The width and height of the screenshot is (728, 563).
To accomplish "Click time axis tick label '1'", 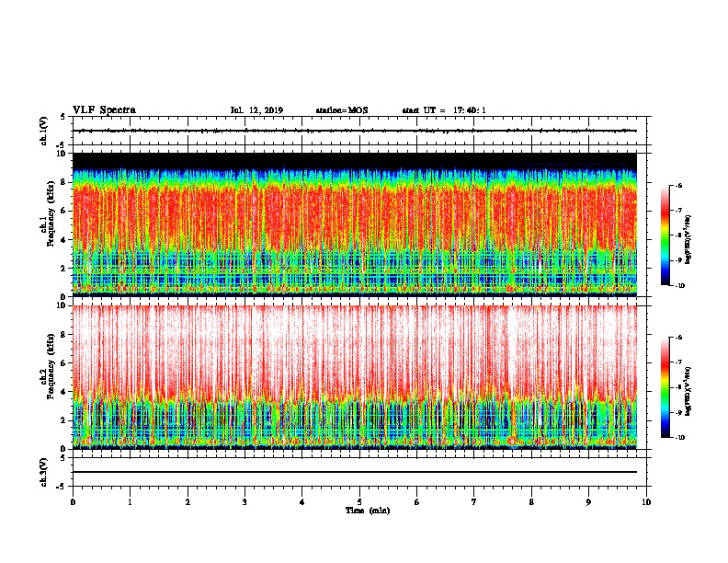I will [x=130, y=501].
